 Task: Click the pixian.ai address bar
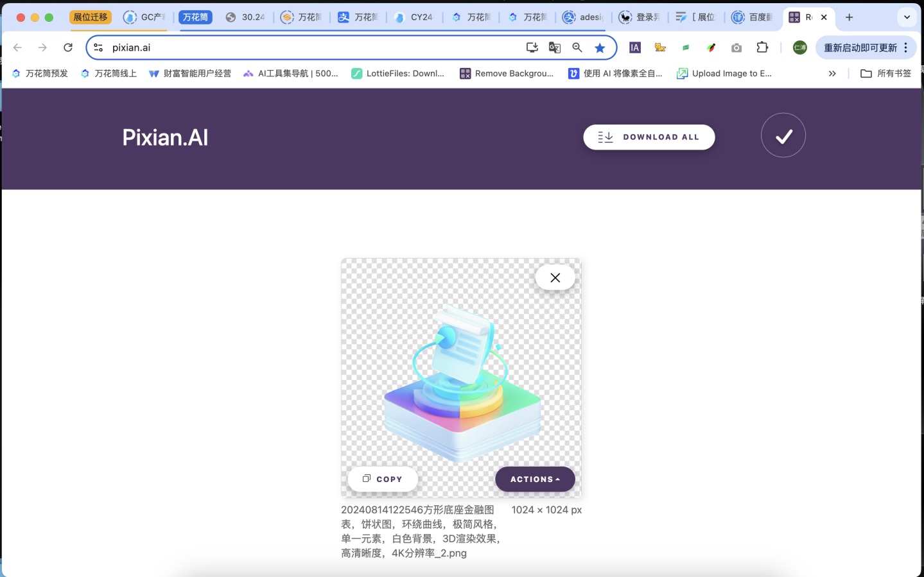tap(308, 47)
